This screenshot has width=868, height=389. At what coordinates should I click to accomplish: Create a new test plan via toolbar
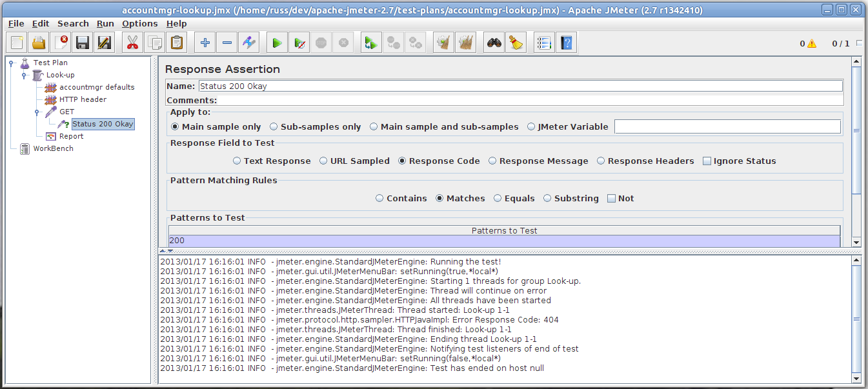pyautogui.click(x=17, y=43)
